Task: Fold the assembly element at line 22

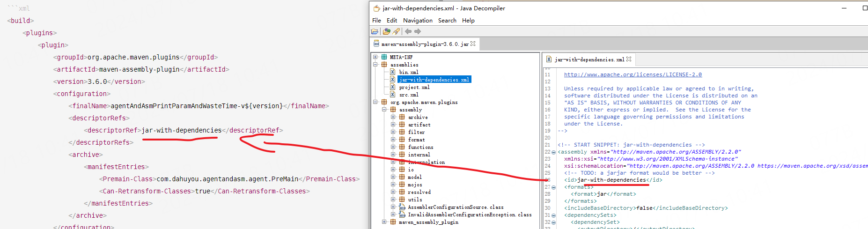Action: point(553,152)
